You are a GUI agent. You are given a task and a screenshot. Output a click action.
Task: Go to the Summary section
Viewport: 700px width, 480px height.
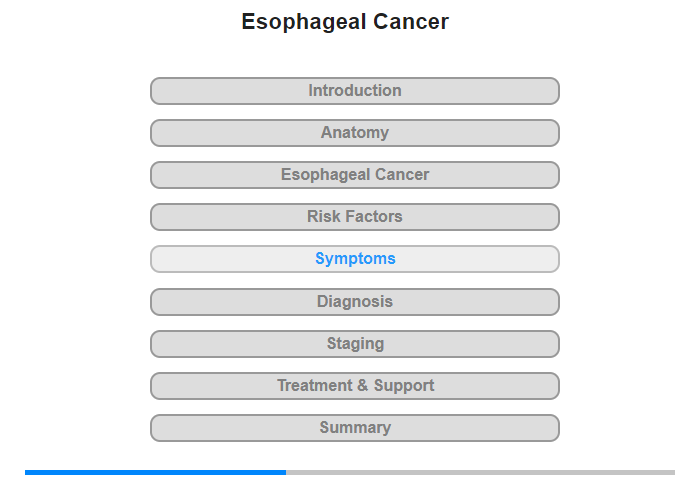click(354, 428)
